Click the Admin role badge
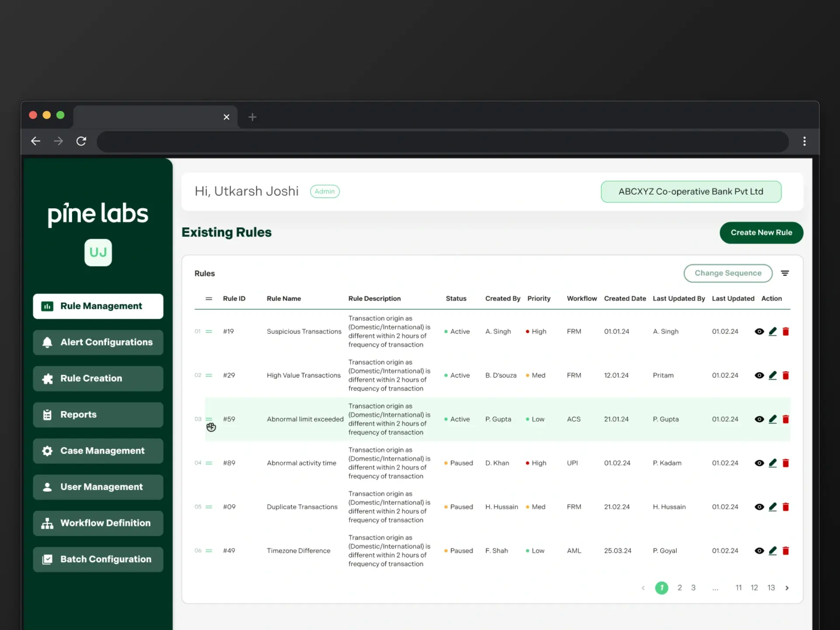840x630 pixels. click(325, 191)
